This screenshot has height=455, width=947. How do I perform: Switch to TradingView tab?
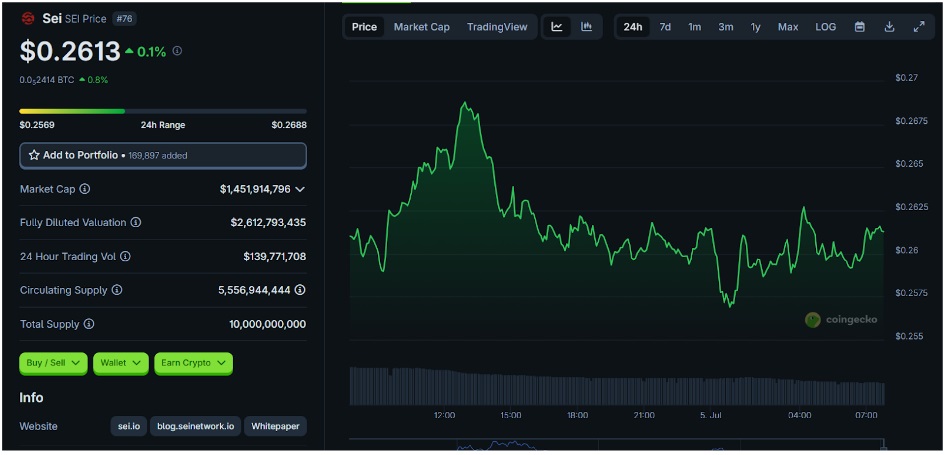point(497,27)
